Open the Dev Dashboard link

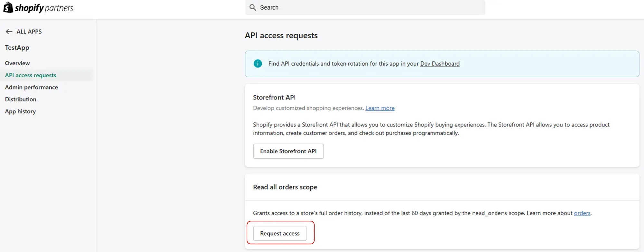coord(440,64)
